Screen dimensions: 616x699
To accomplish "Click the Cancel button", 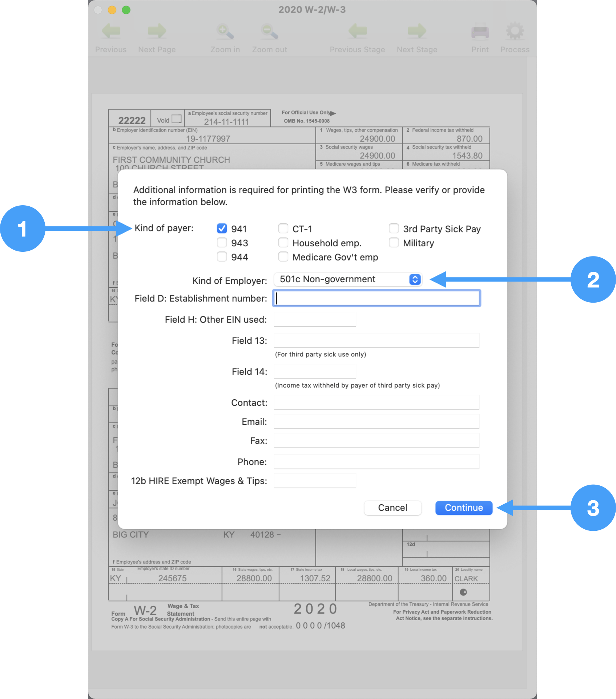I will (x=392, y=508).
